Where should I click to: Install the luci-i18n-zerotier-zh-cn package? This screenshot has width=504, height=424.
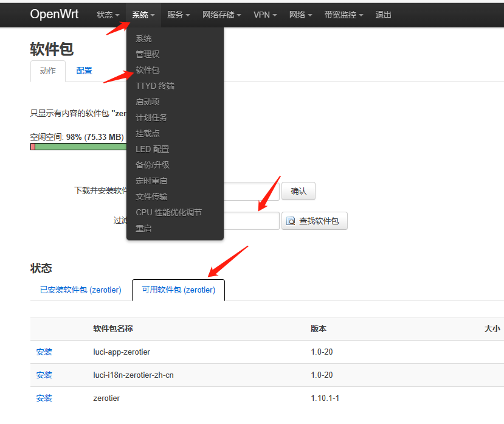[44, 375]
